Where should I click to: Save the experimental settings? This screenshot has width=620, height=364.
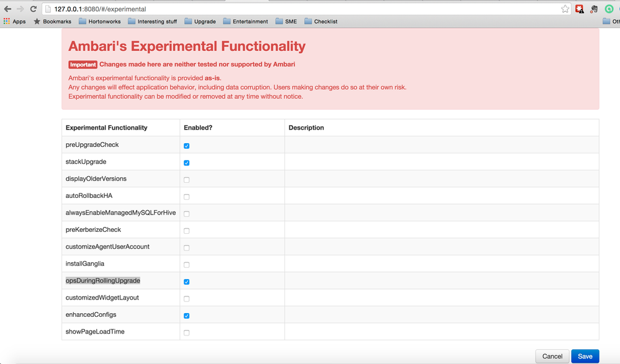click(x=585, y=356)
